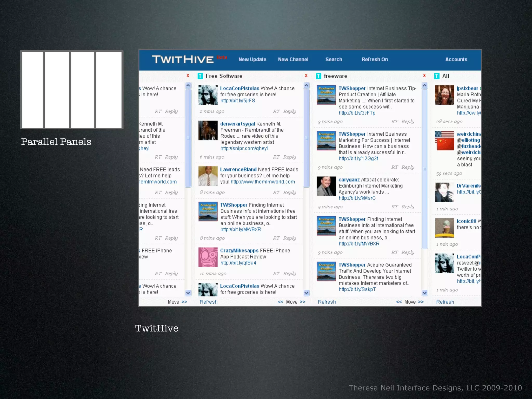This screenshot has height=399, width=532.
Task: Click LocaConPistolas avatar in Free Software
Action: 208,95
